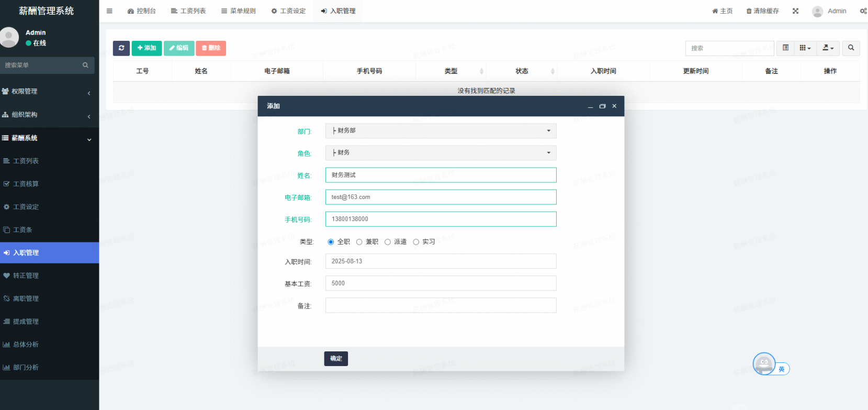
Task: Open the 角色 role dropdown
Action: pos(441,153)
